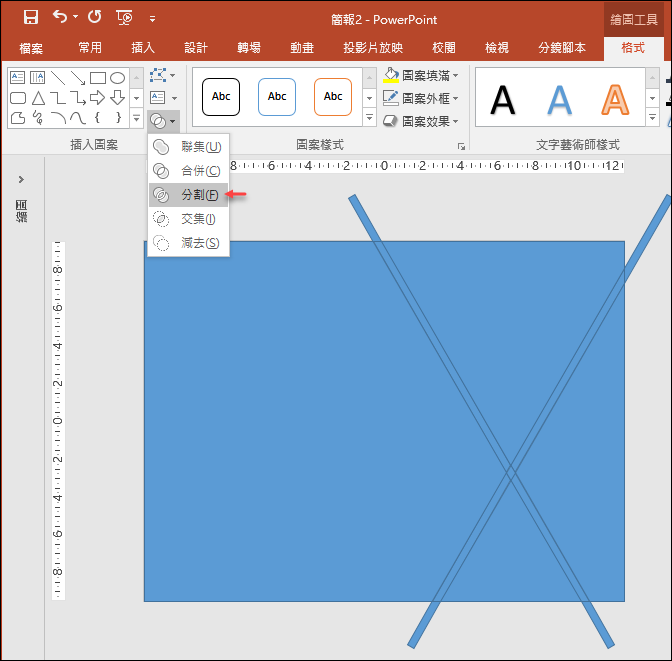The height and width of the screenshot is (661, 672).
Task: Click the Undo arrow icon
Action: 60,17
